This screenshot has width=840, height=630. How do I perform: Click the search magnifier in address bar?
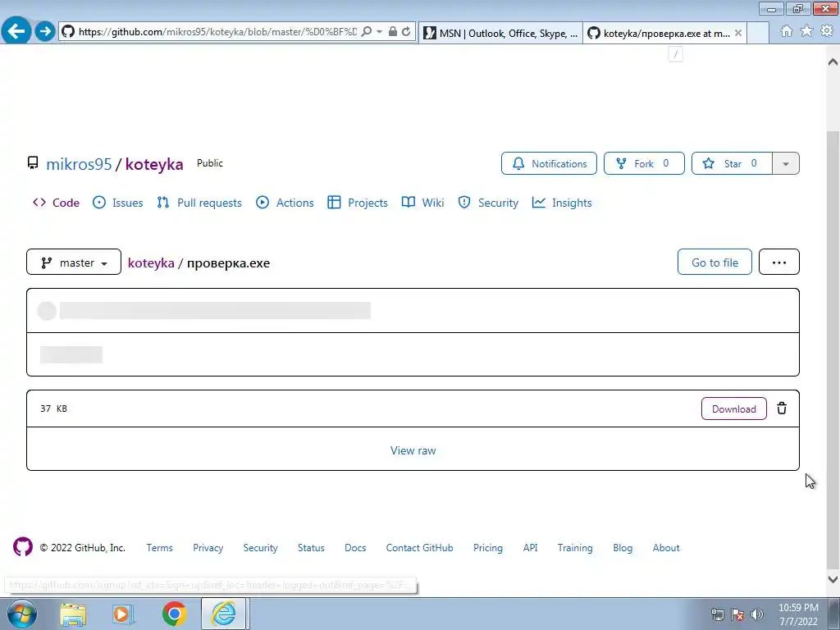pos(367,32)
